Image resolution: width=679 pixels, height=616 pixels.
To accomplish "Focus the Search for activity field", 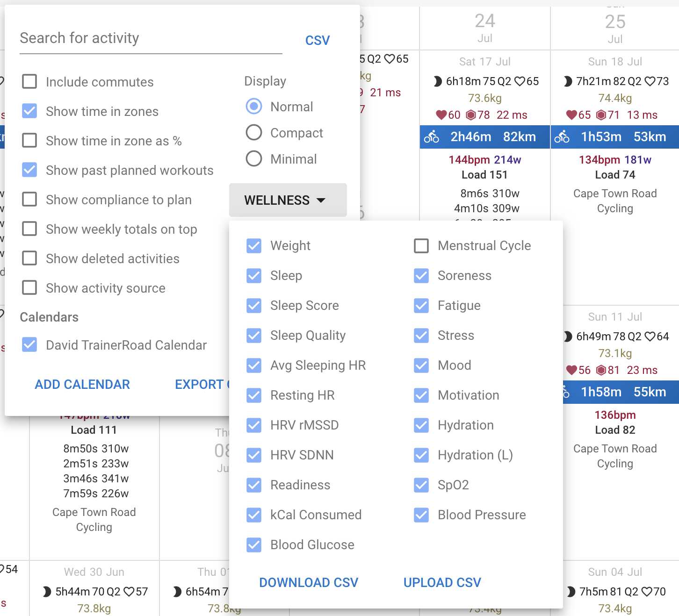I will [x=151, y=38].
